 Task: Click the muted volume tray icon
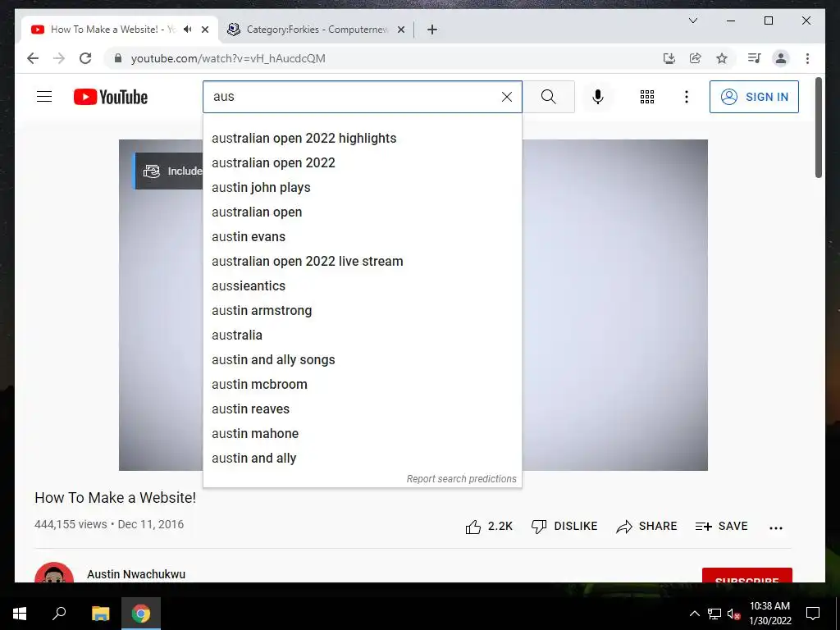[x=733, y=614]
